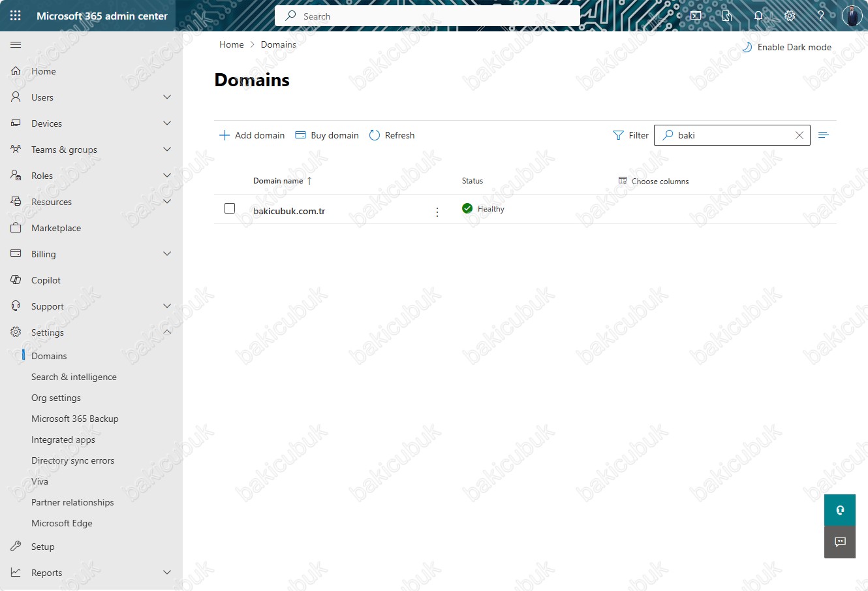Open the list view options icon
Screen dimensions: 868x591
[824, 135]
